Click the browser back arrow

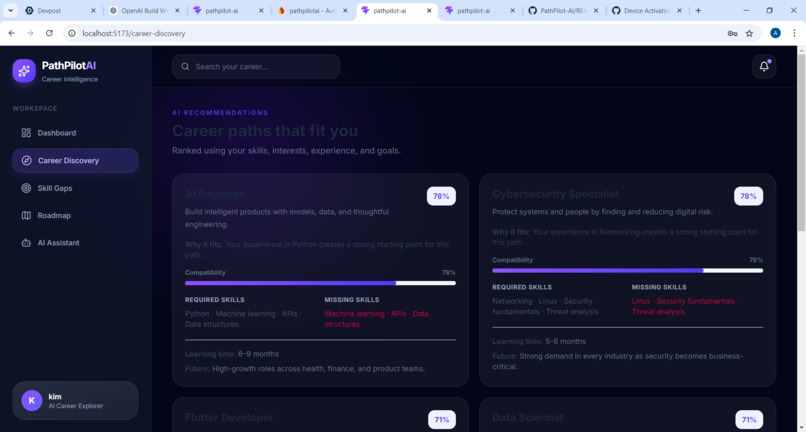[x=11, y=33]
